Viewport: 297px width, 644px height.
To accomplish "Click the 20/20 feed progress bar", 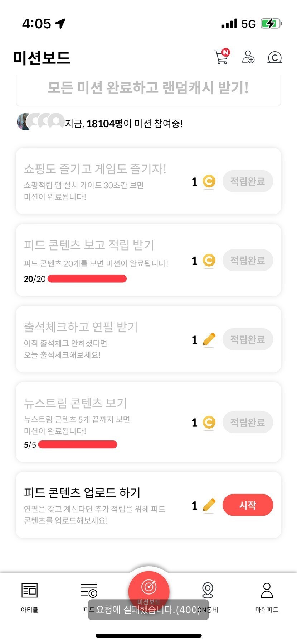I will [87, 279].
